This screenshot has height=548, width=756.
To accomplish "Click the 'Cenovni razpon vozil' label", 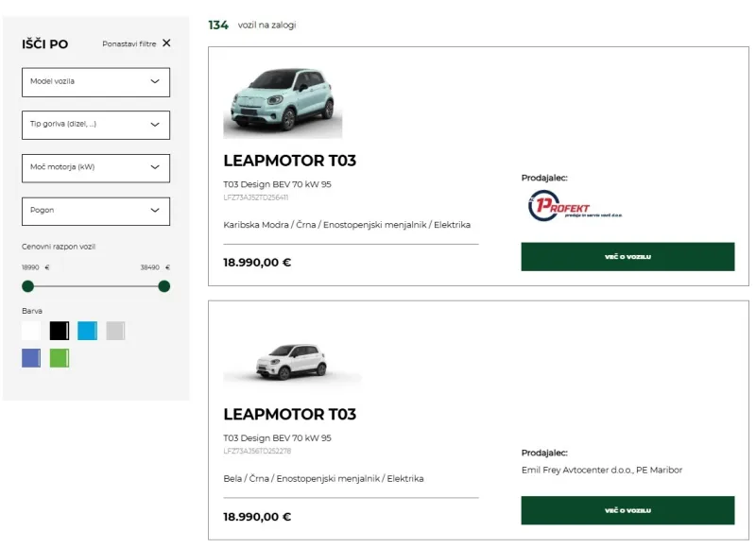I will [x=59, y=247].
